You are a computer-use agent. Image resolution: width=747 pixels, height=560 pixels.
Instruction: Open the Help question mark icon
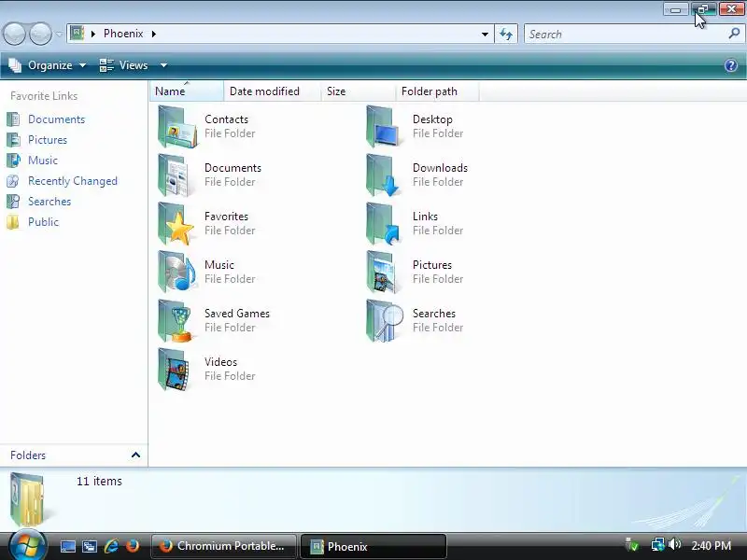(x=731, y=65)
